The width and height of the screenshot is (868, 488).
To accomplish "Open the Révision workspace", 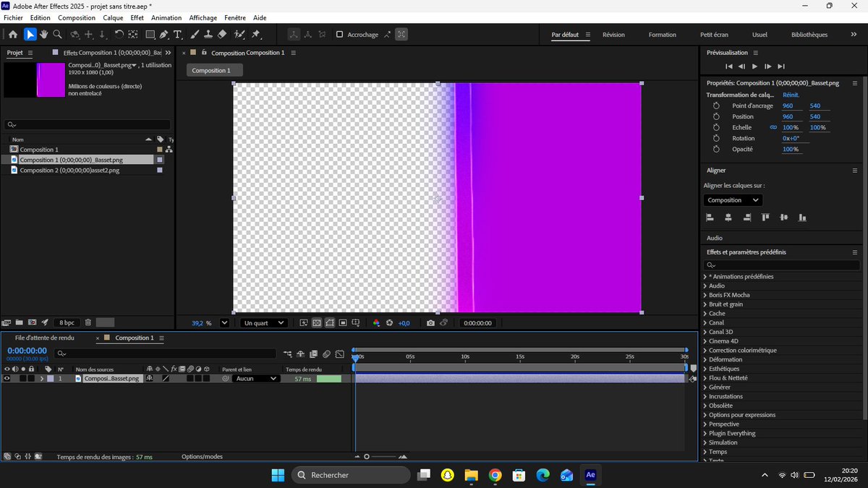I will click(x=614, y=34).
